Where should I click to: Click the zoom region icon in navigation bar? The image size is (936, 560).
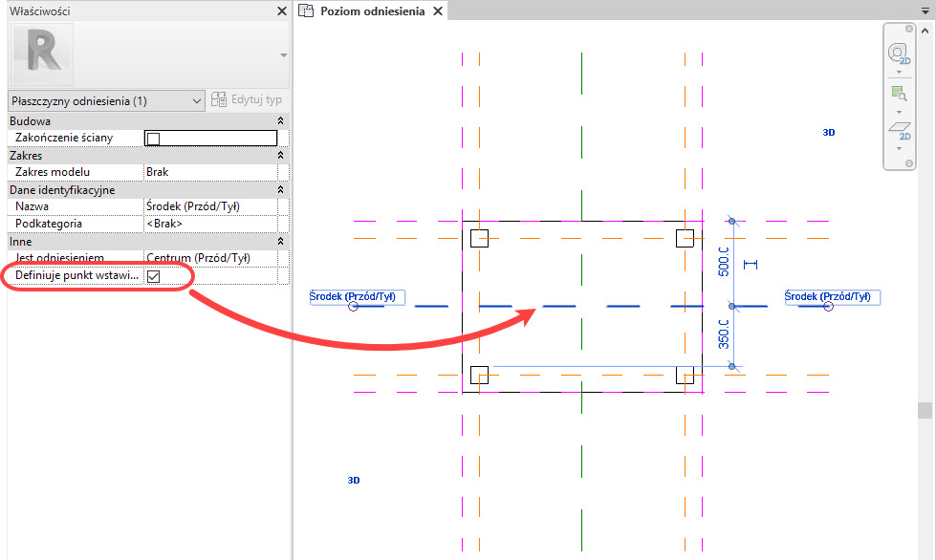[x=899, y=93]
